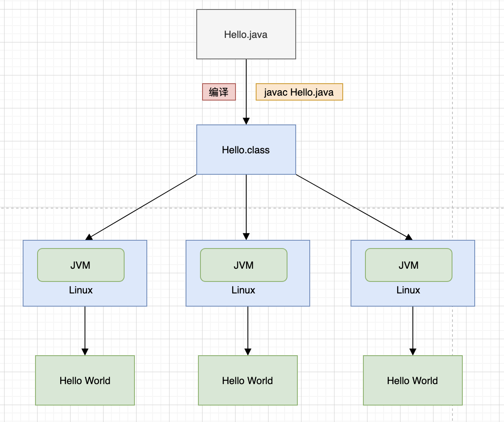
Task: Click the arrow above the middle Hello World box
Action: tap(247, 332)
